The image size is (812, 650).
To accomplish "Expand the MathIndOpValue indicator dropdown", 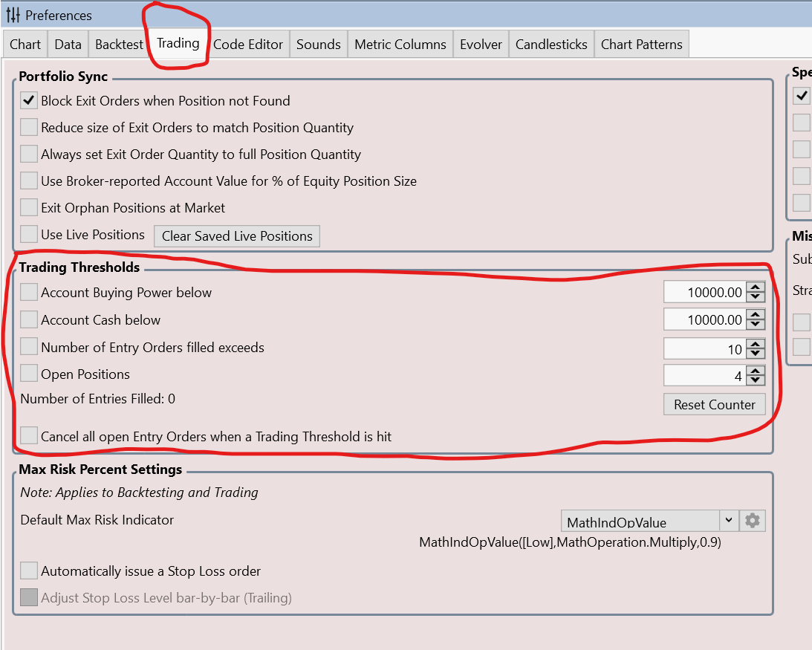I will 728,521.
